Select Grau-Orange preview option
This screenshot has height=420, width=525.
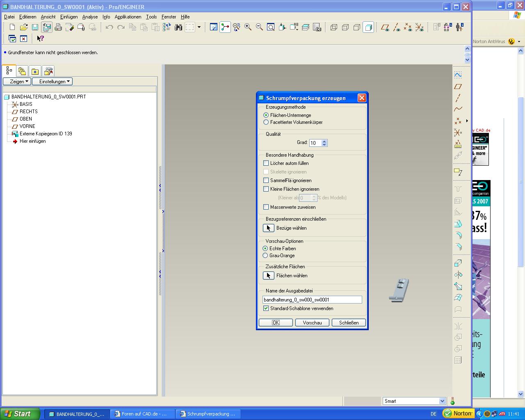tap(265, 256)
